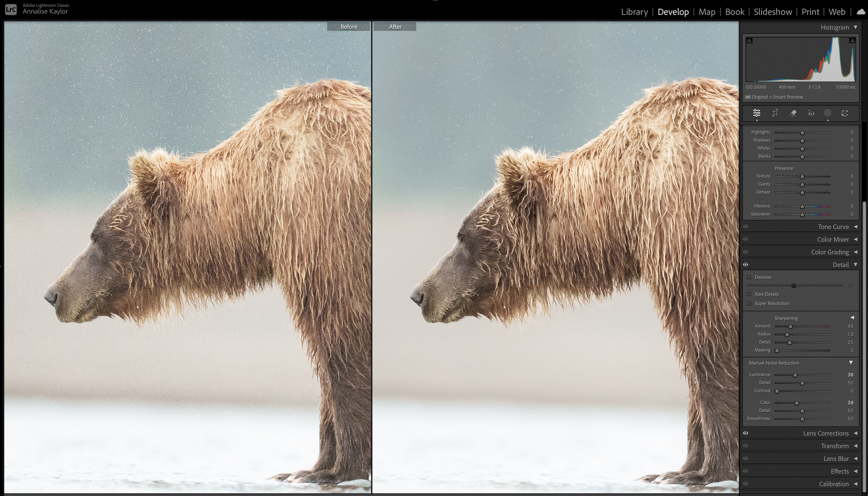Open the Masking tool
The width and height of the screenshot is (868, 496).
pos(828,114)
